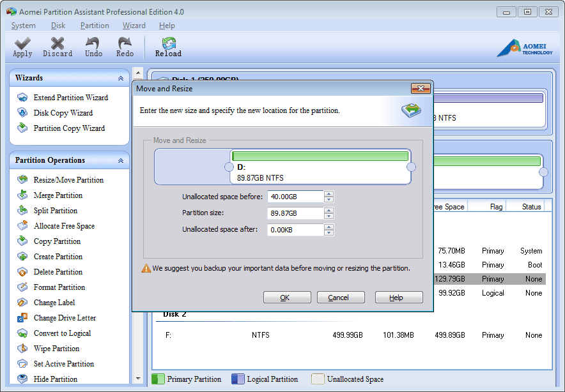Select the Wipe Partition icon
This screenshot has width=565, height=392.
pyautogui.click(x=22, y=348)
